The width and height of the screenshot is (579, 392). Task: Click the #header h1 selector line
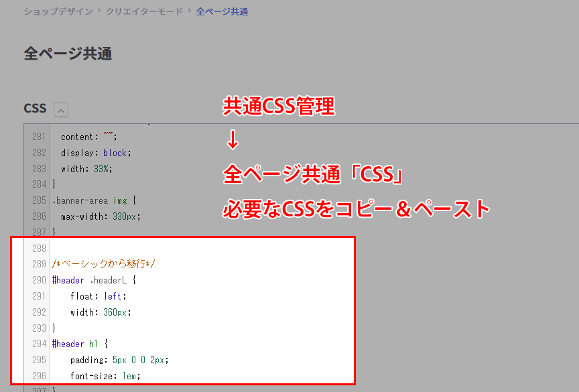[80, 344]
